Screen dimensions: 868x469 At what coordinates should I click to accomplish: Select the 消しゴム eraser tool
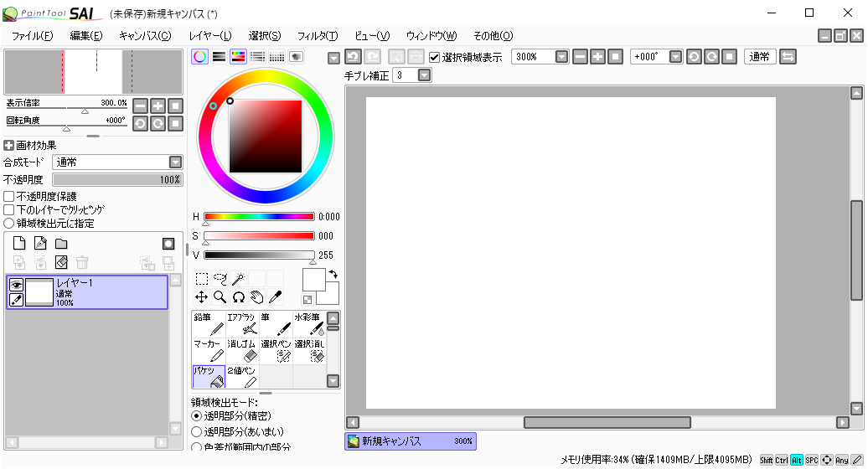(242, 351)
